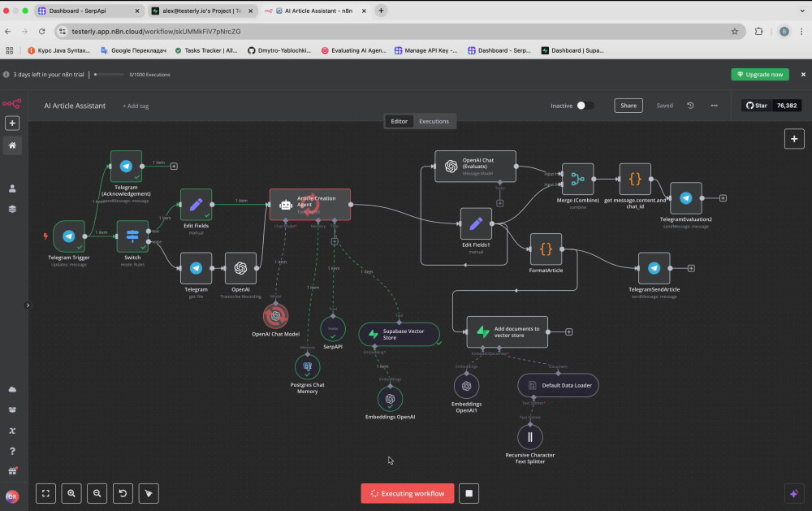Open the workflow three-dots menu
This screenshot has width=812, height=511.
pos(714,106)
